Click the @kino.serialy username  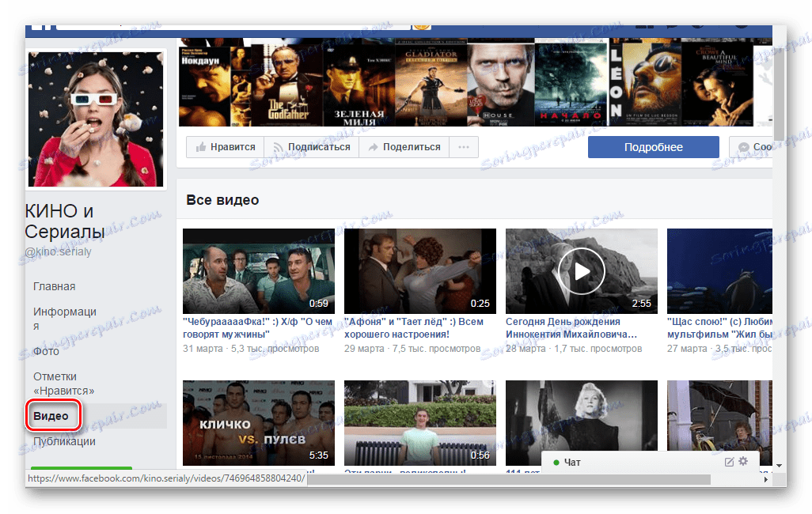[58, 251]
